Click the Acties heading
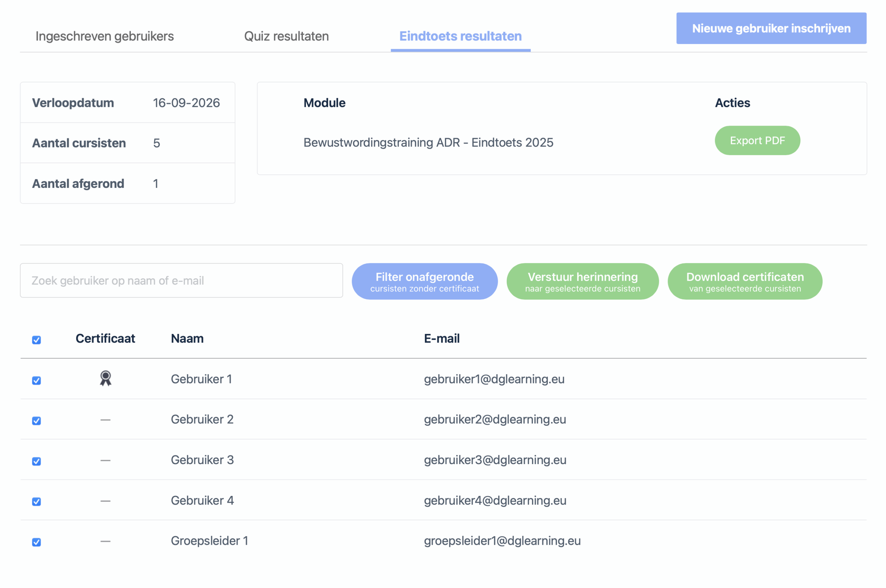Viewport: 886px width, 588px height. pos(732,103)
